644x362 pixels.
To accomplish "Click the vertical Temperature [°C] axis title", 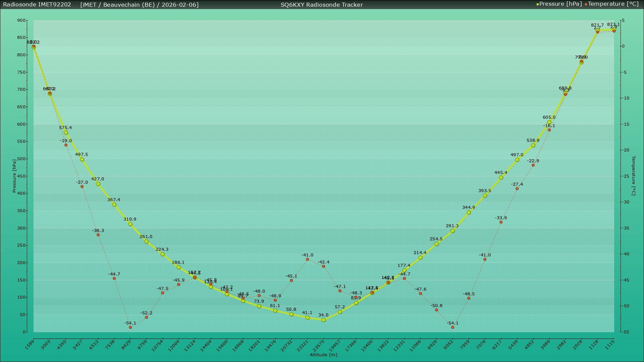I will (633, 176).
